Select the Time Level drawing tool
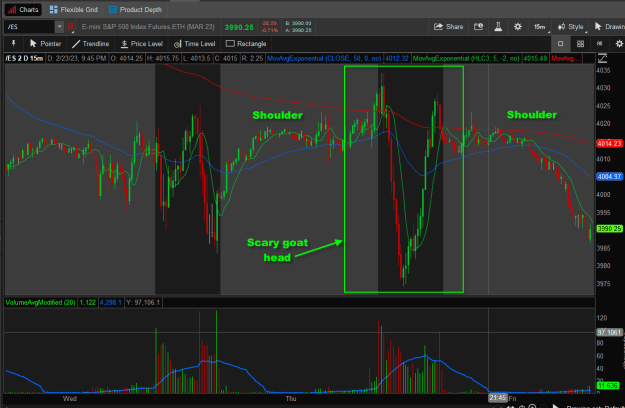 pyautogui.click(x=195, y=43)
